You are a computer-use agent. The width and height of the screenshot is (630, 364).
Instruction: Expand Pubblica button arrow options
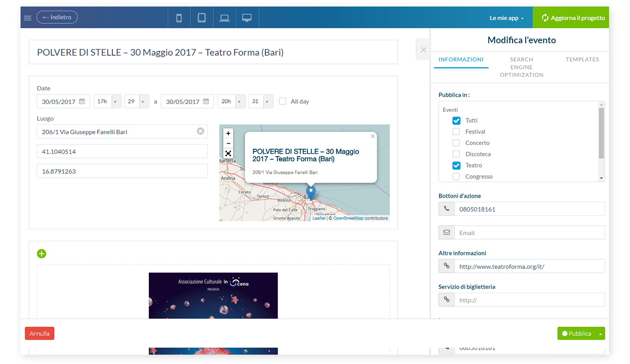[600, 333]
